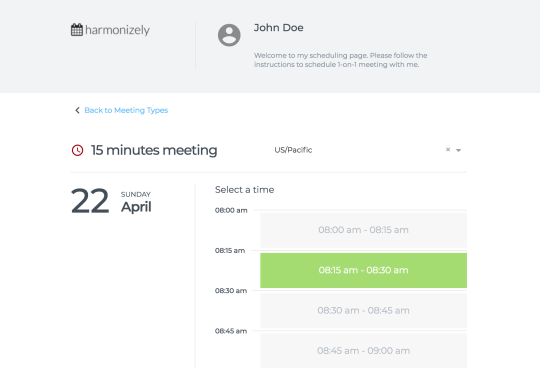This screenshot has height=368, width=540.
Task: Click the red clock icon
Action: pyautogui.click(x=77, y=150)
